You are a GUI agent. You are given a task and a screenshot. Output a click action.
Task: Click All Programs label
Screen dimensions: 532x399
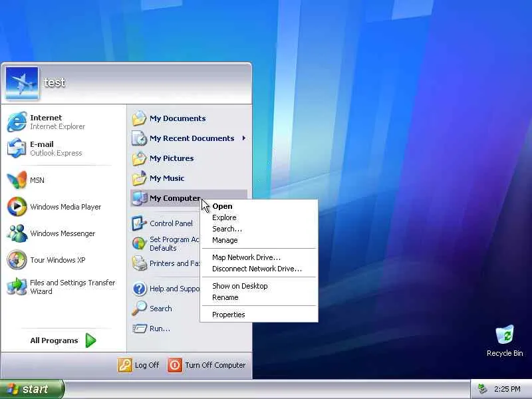tap(54, 340)
